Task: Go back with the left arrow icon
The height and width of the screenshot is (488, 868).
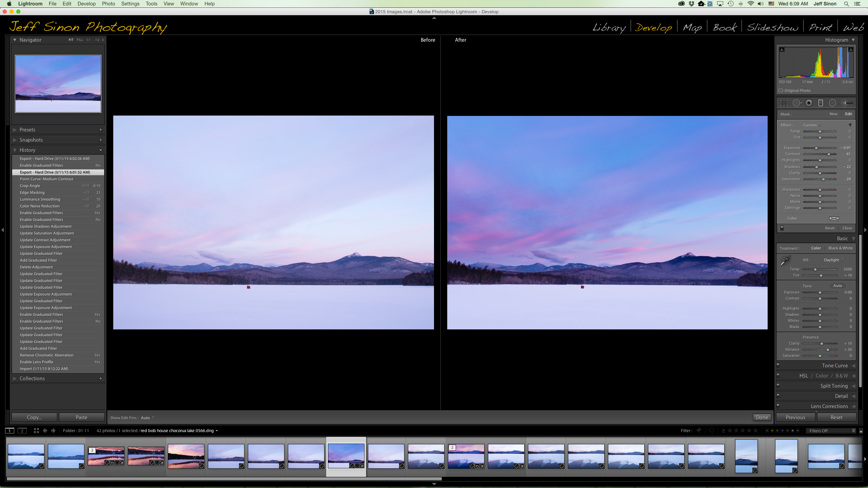Action: coord(45,431)
